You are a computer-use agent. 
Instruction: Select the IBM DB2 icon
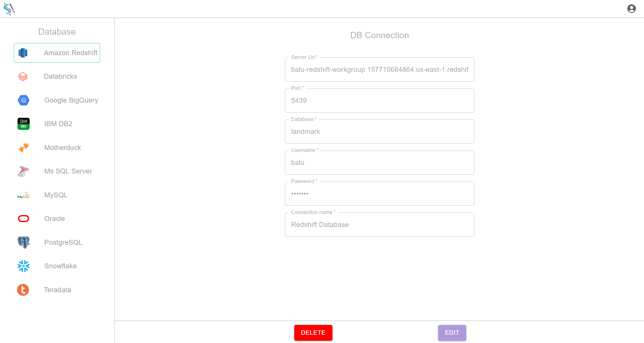point(23,124)
